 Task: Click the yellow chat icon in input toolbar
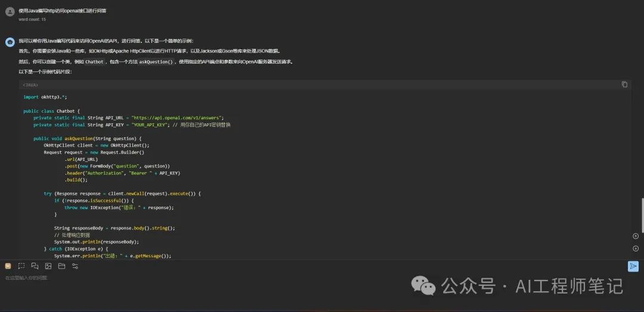tap(8, 266)
